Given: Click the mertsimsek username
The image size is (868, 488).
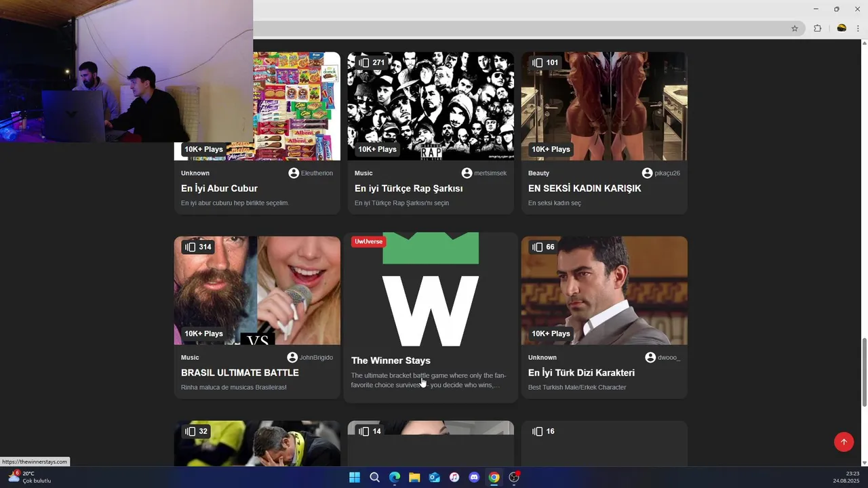Looking at the screenshot, I should (x=490, y=173).
